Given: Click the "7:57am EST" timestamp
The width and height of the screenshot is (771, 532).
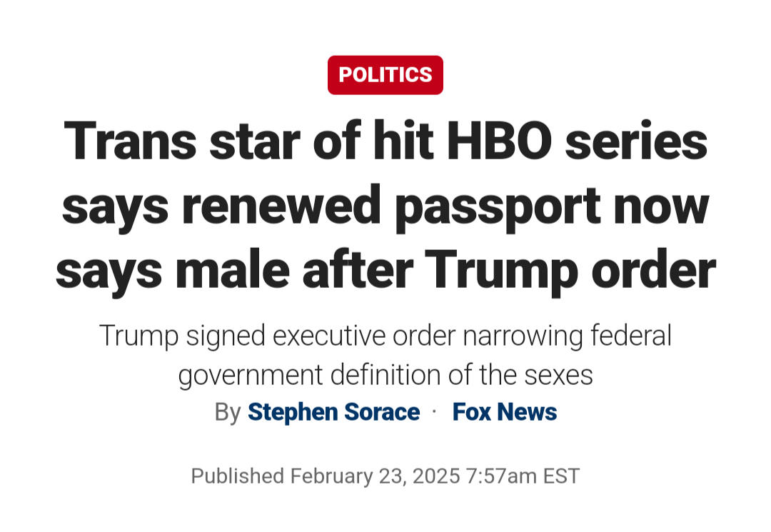Looking at the screenshot, I should coord(522,476).
